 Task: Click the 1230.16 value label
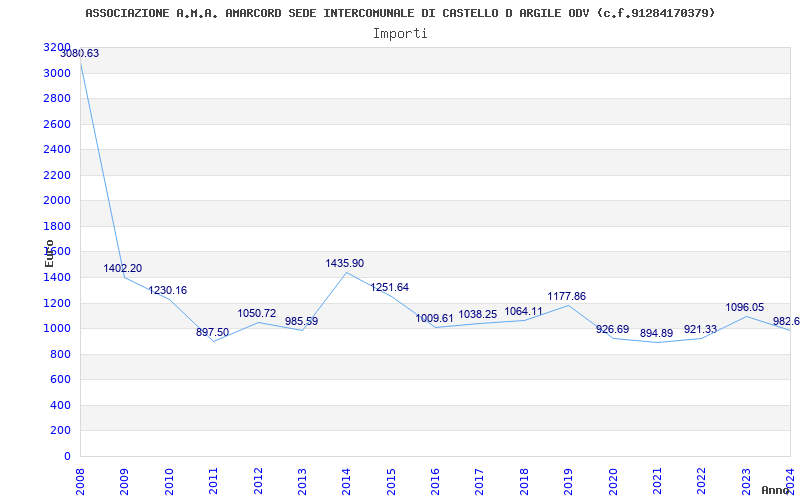click(x=168, y=290)
